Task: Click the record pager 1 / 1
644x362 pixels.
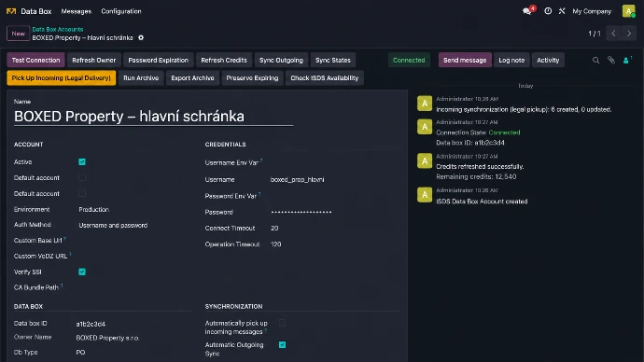Action: pyautogui.click(x=594, y=34)
